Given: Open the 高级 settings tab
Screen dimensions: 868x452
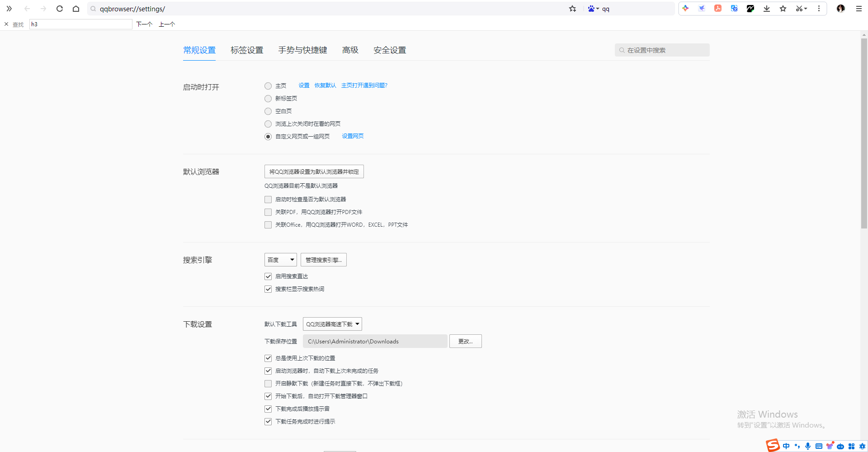Looking at the screenshot, I should point(350,50).
